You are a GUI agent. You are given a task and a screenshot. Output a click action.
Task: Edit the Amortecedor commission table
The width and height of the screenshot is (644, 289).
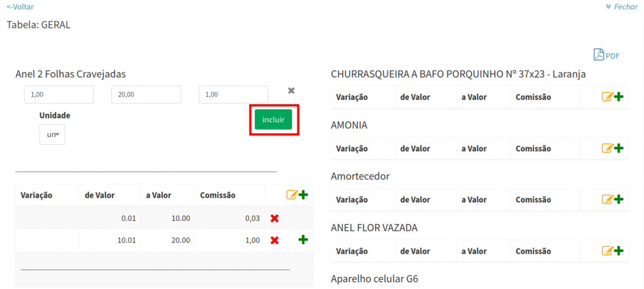[x=608, y=200]
